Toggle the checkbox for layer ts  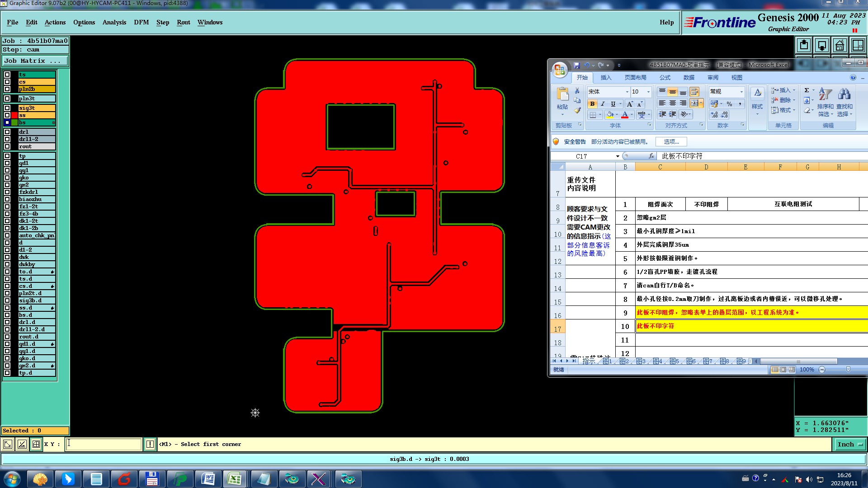click(x=7, y=75)
